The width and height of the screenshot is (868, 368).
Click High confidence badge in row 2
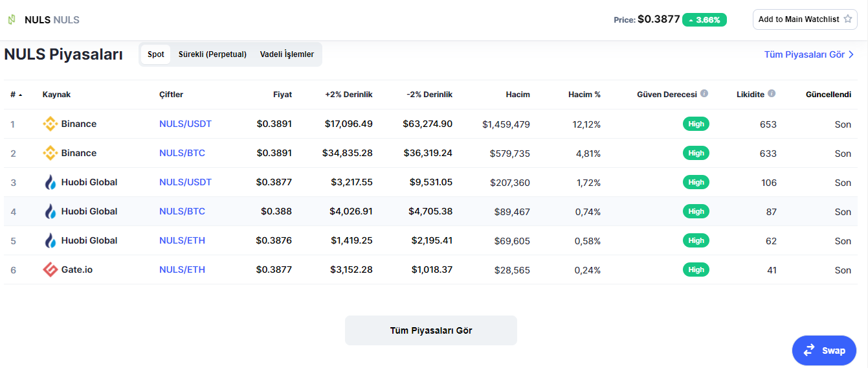[x=696, y=153]
